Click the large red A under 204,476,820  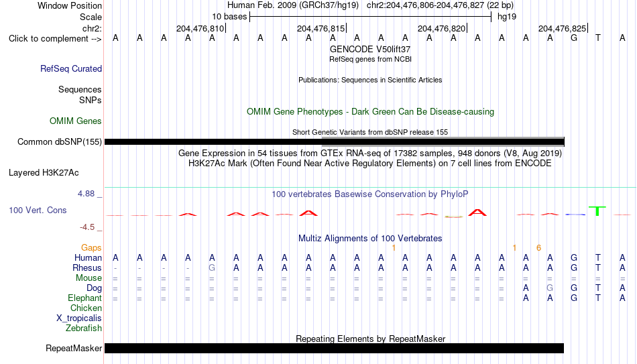(477, 212)
